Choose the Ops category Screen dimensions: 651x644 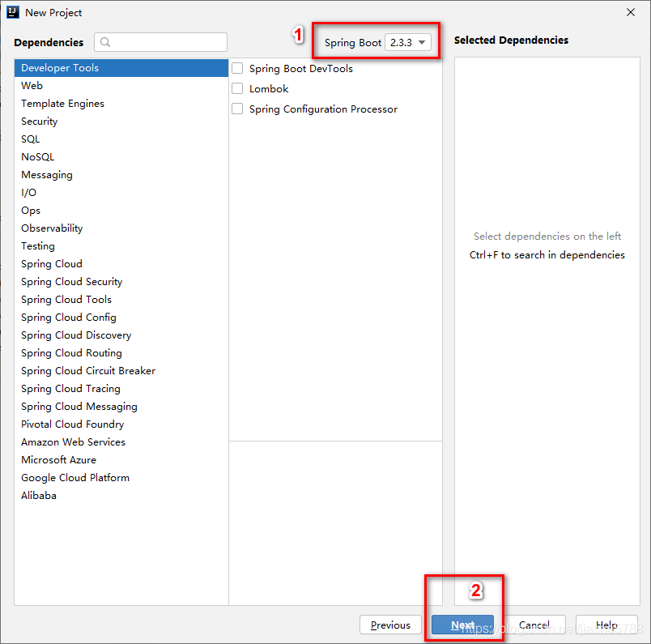[121, 211]
